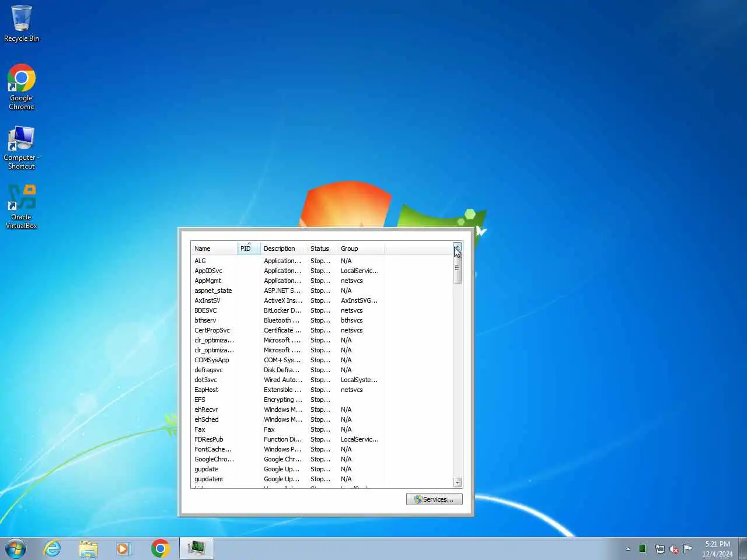Select the Google Chrome desktop shortcut
The width and height of the screenshot is (747, 560).
tap(22, 87)
